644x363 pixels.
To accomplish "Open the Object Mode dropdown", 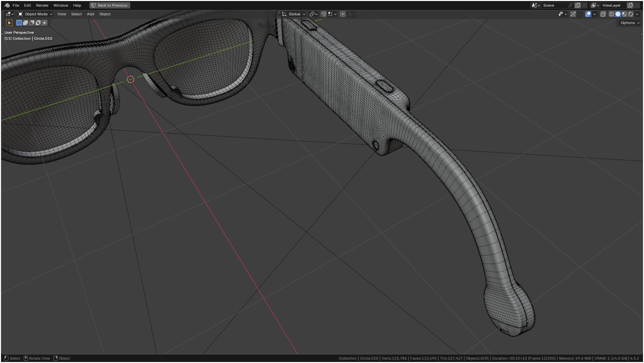I will (35, 14).
